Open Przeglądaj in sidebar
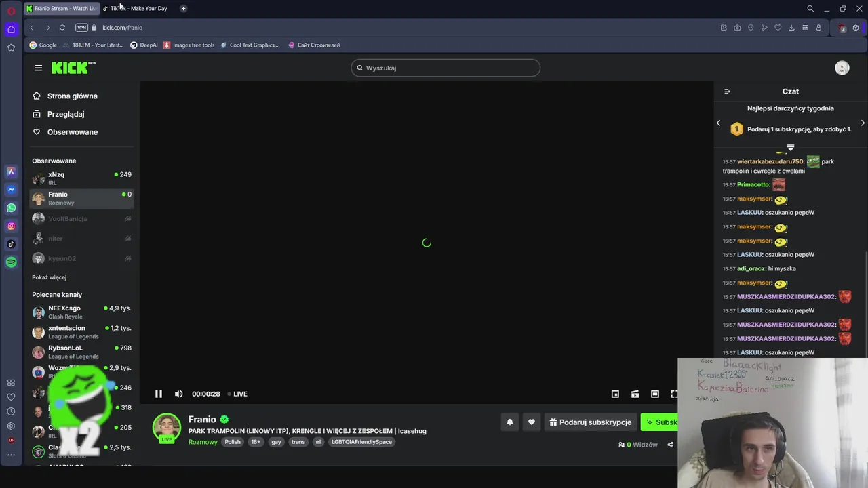The image size is (868, 488). click(58, 114)
